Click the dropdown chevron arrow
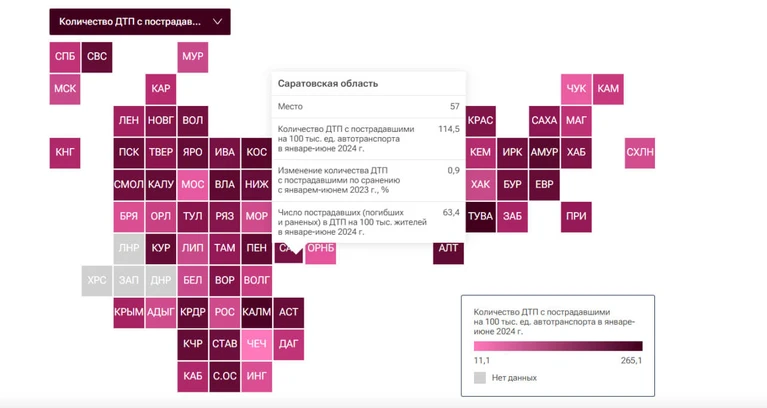 tap(218, 22)
